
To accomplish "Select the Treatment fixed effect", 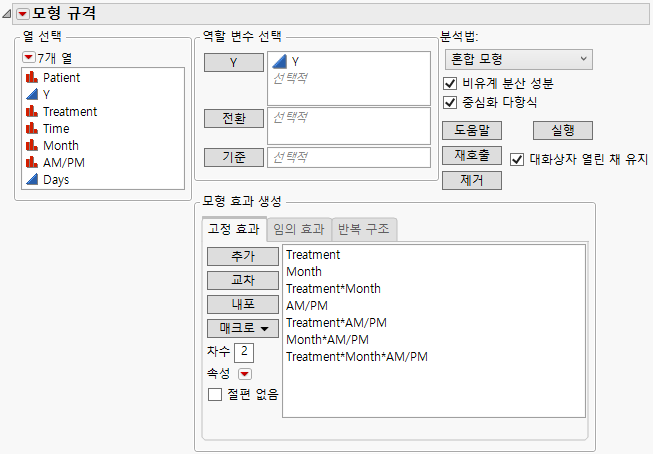I will [313, 254].
